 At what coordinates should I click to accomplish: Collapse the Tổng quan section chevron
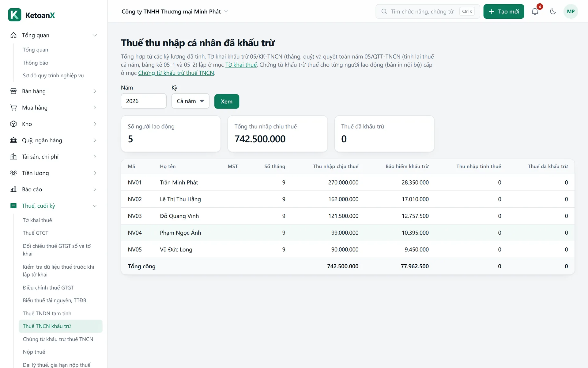click(x=95, y=35)
